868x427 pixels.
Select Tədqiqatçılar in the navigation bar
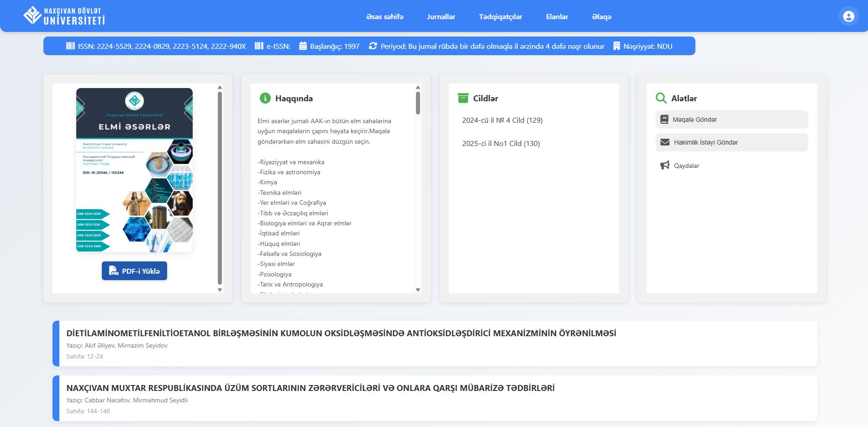point(500,16)
